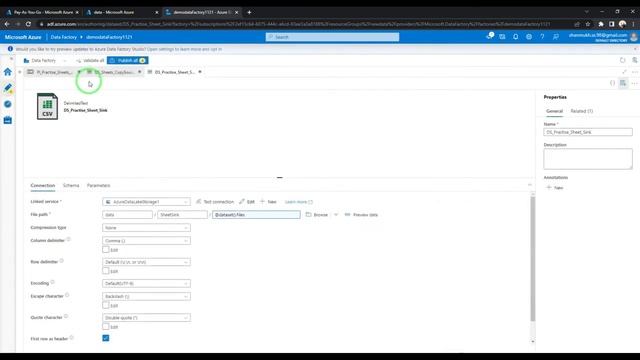Click Edit next to linked service
640x360 pixels.
pyautogui.click(x=247, y=202)
